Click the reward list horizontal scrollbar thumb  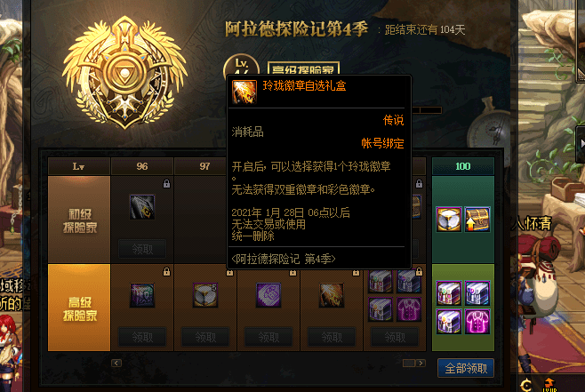coord(409,363)
